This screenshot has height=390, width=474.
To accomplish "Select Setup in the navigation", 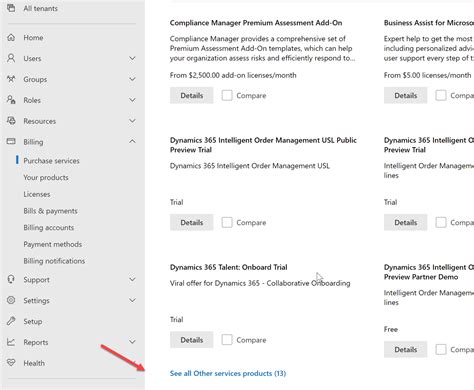I will [x=33, y=321].
